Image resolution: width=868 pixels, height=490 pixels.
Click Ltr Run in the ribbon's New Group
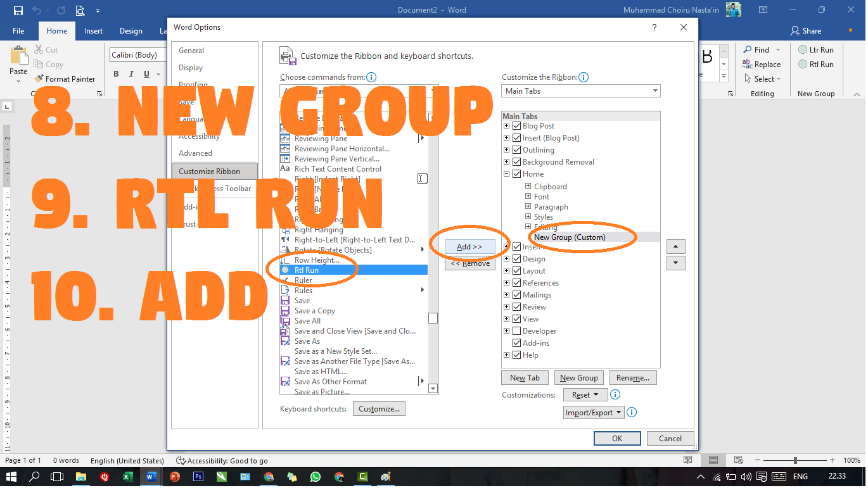[816, 49]
